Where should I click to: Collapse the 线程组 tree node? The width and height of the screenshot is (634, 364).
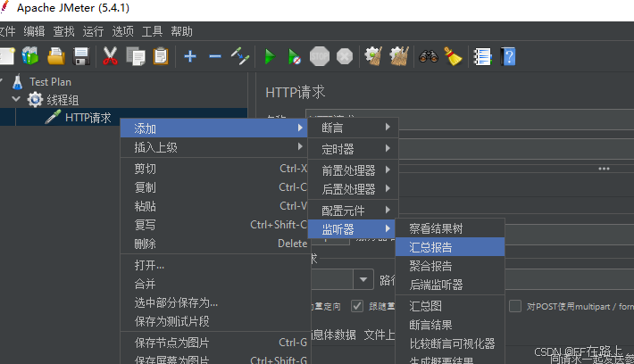pos(16,98)
